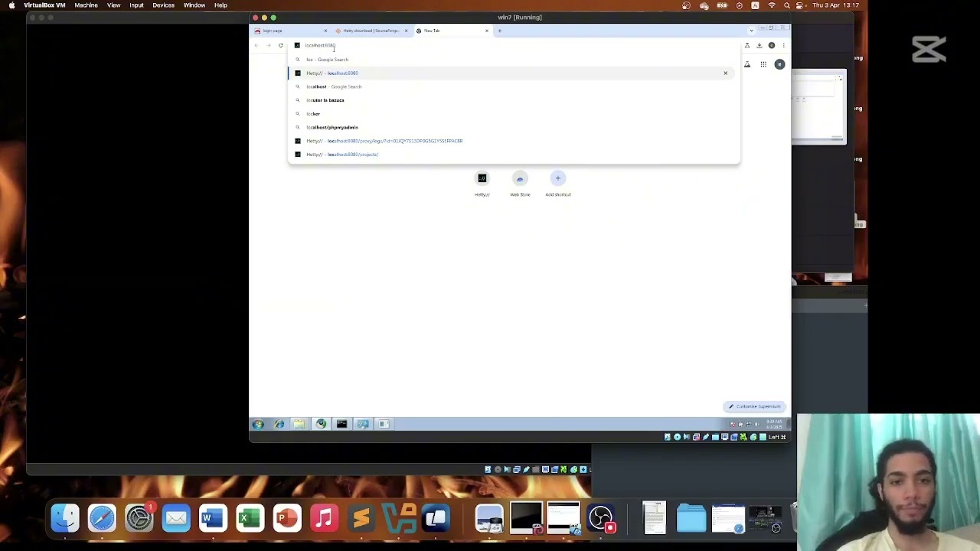Viewport: 980px width, 551px height.
Task: Open the command prompt taskbar icon
Action: coord(341,424)
